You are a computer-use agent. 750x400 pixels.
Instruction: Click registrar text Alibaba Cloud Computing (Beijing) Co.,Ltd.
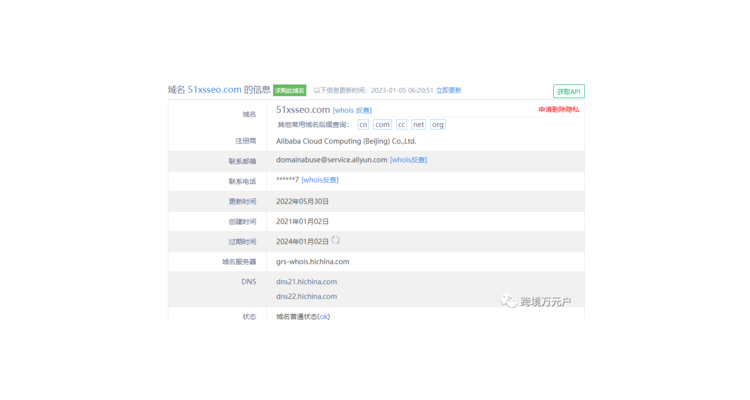coord(346,141)
